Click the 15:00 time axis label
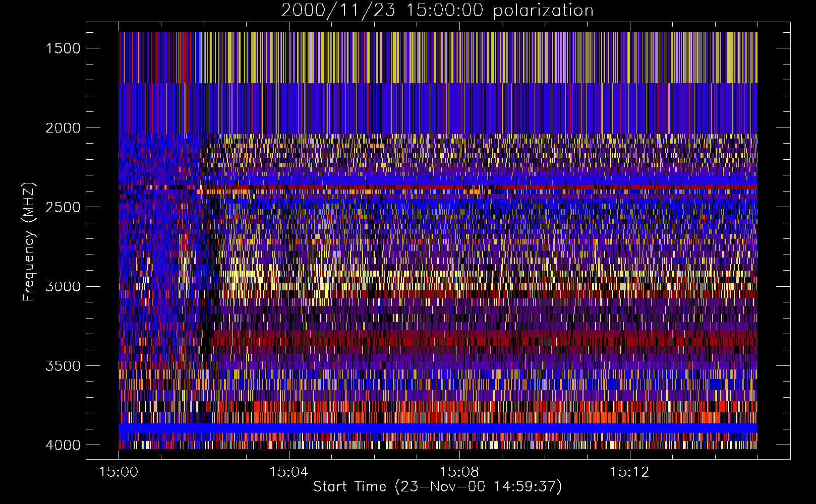816x504 pixels. click(119, 472)
